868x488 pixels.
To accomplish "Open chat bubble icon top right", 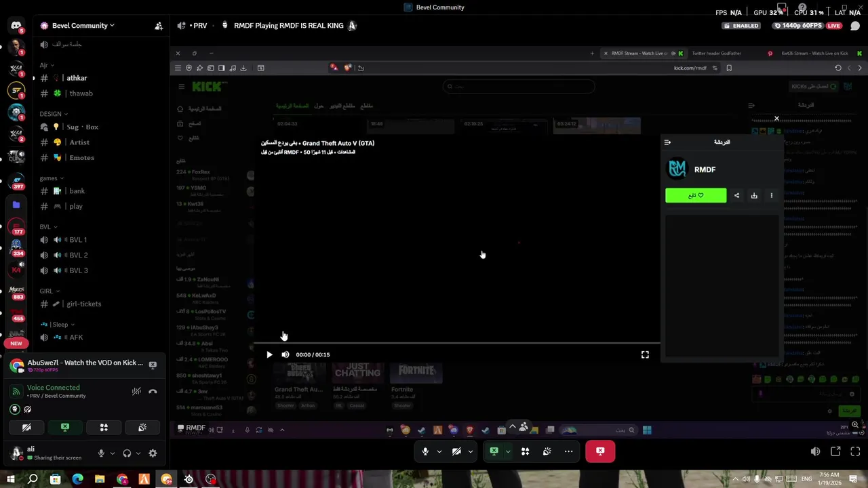I will (855, 26).
